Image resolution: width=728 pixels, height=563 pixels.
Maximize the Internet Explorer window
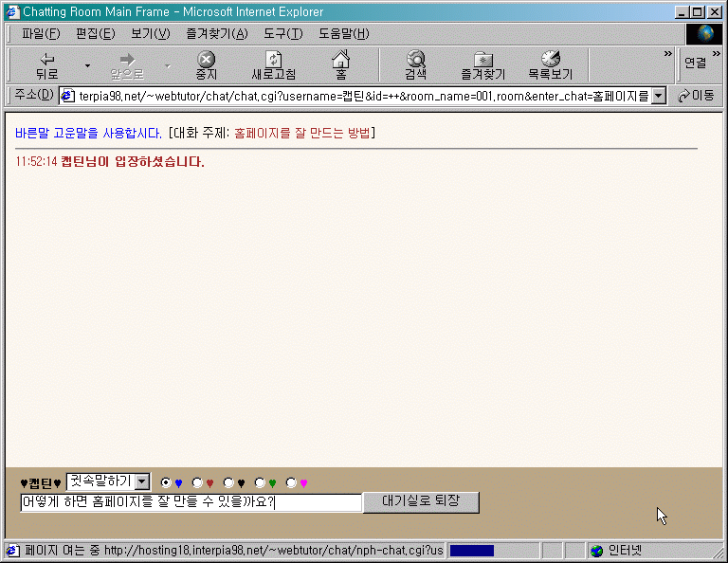point(698,12)
